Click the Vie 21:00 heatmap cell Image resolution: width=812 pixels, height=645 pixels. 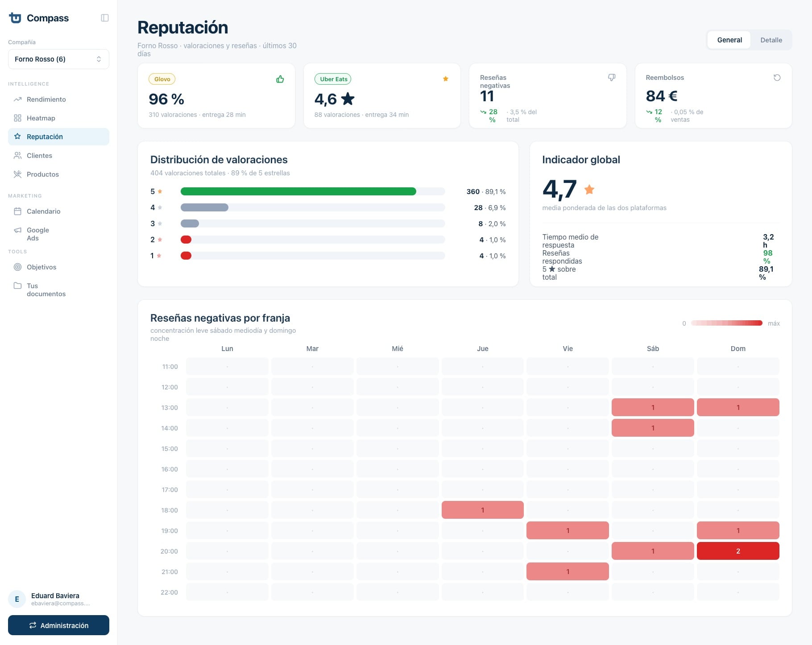[568, 571]
